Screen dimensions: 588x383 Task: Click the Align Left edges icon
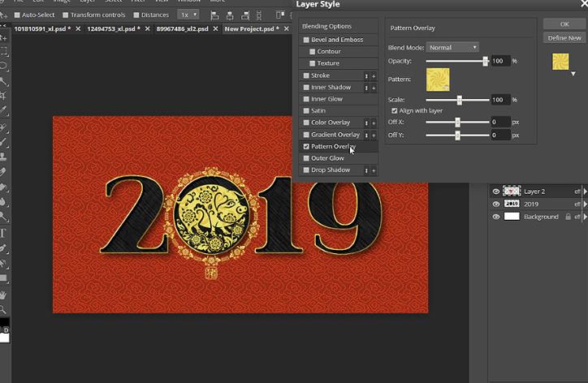click(x=214, y=15)
